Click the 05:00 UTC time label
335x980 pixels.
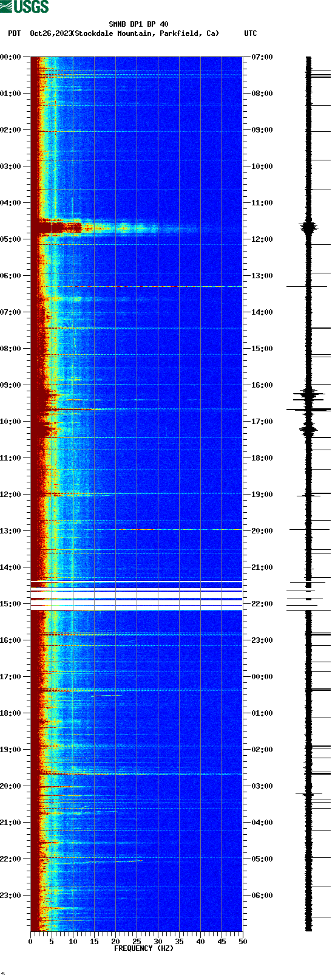(262, 859)
